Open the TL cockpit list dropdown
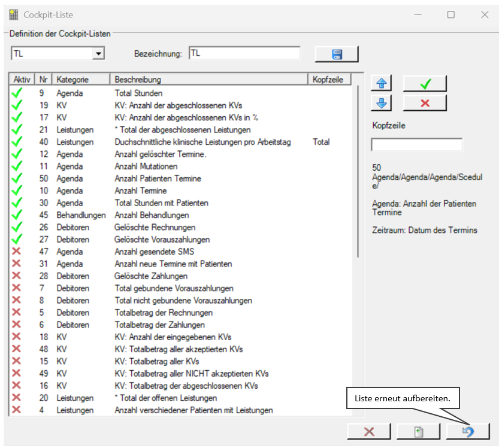 [99, 53]
